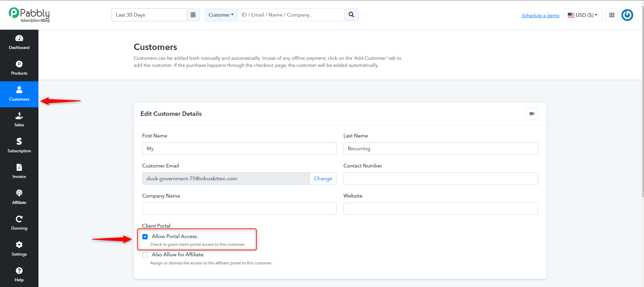
Task: Open Dunning in the sidebar
Action: point(19,223)
